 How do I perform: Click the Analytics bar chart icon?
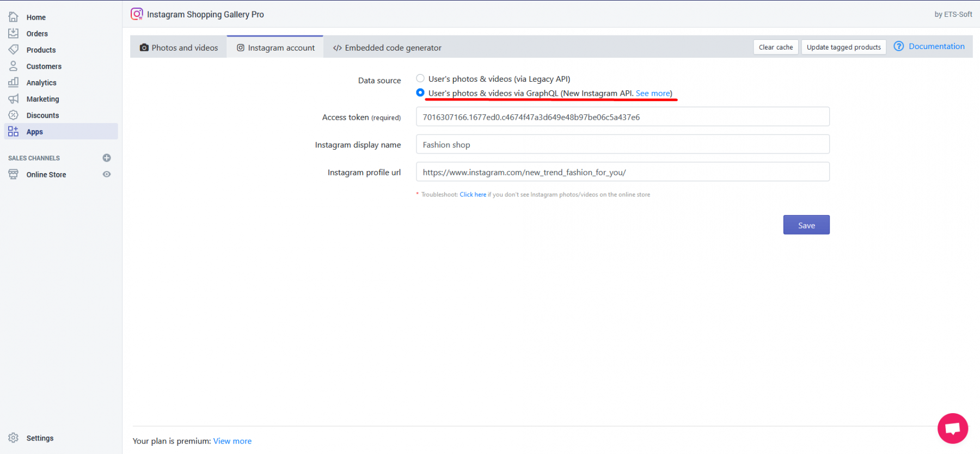coord(14,82)
